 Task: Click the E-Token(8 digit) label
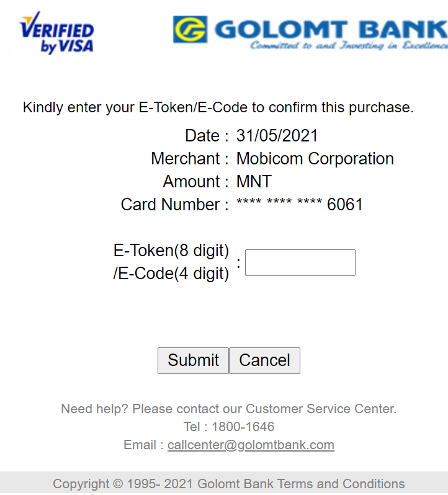(x=171, y=251)
